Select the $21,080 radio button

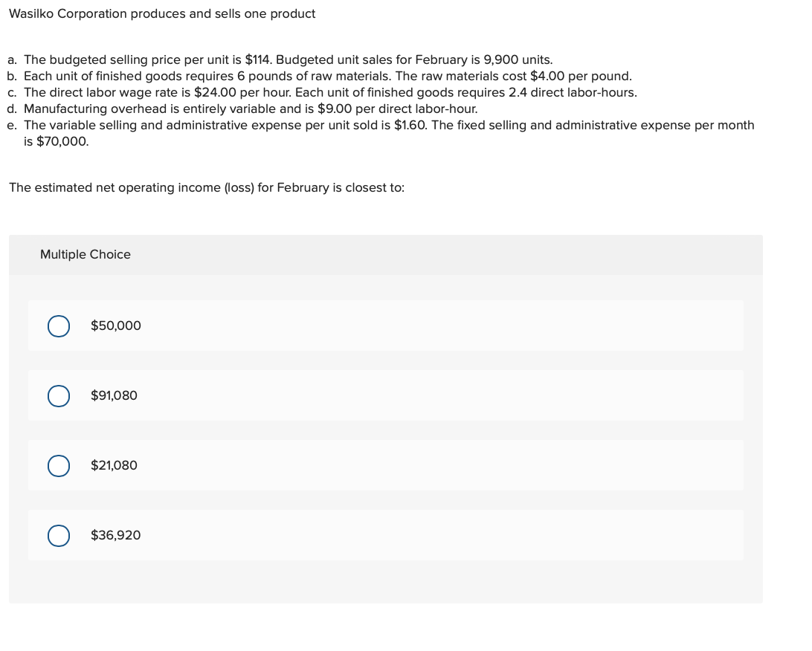(x=59, y=465)
